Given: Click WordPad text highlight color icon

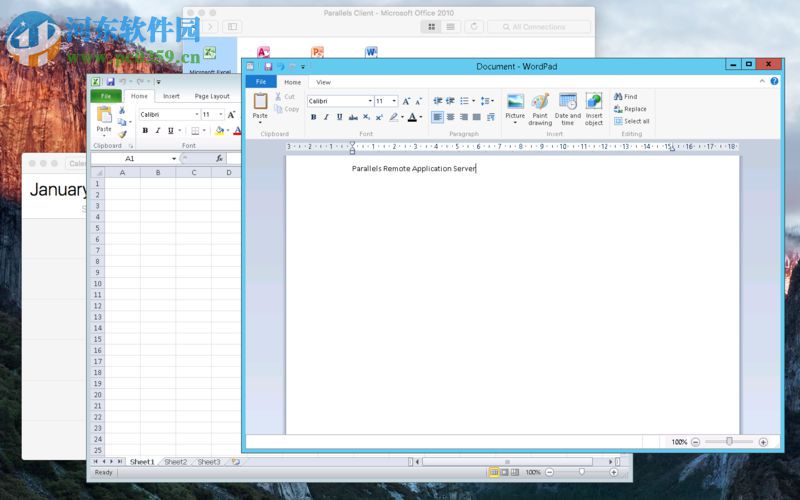Looking at the screenshot, I should pyautogui.click(x=393, y=117).
